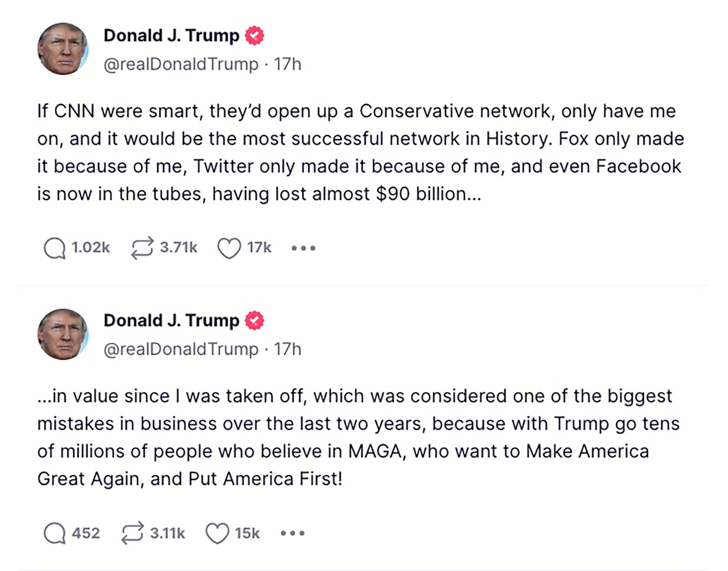This screenshot has width=728, height=571.
Task: Open the post starting "...in value since"
Action: (359, 437)
